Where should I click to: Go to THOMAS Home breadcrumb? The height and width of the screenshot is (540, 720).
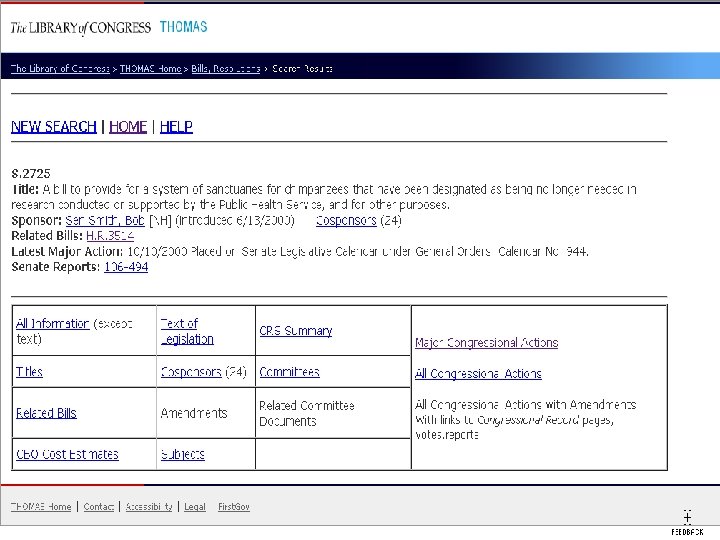(151, 68)
